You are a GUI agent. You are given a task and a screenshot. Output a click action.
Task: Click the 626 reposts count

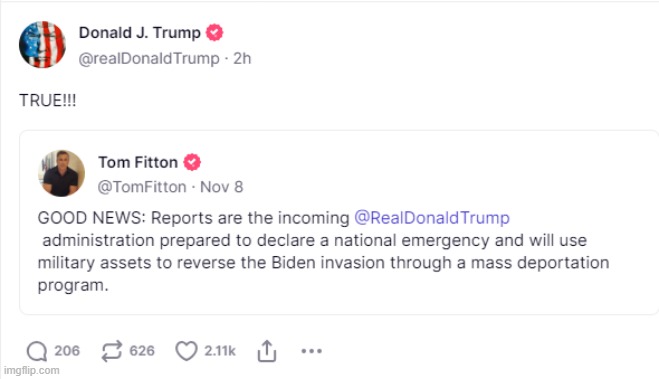tap(142, 351)
